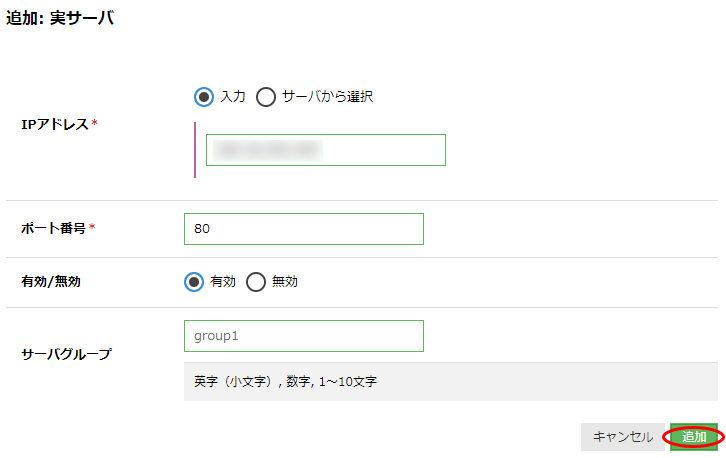Click the サーバグループ field with group1 placeholder

(x=304, y=336)
